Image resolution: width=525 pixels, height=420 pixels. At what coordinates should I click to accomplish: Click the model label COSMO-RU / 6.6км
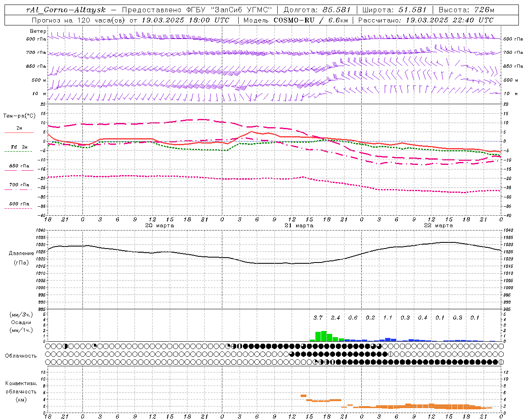click(x=310, y=20)
